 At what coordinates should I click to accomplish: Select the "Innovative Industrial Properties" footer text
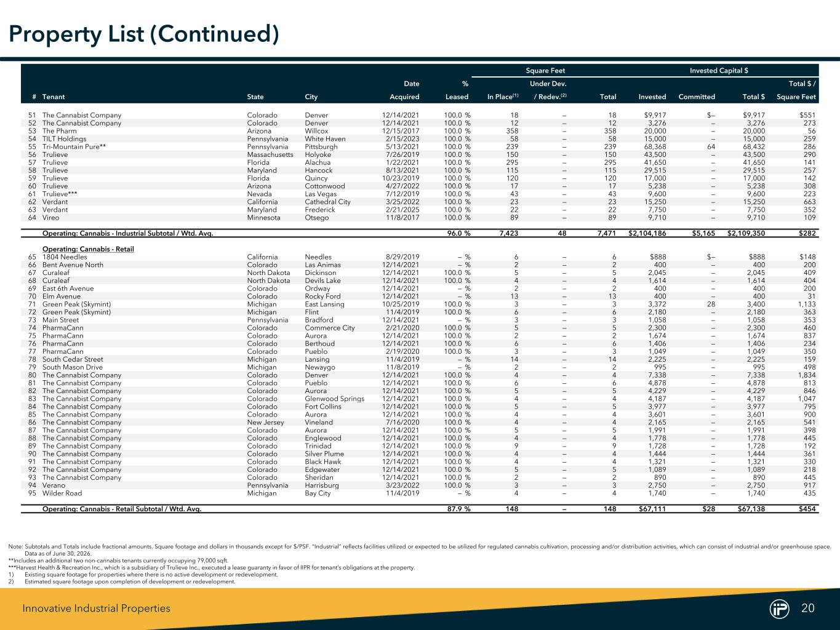(97, 608)
